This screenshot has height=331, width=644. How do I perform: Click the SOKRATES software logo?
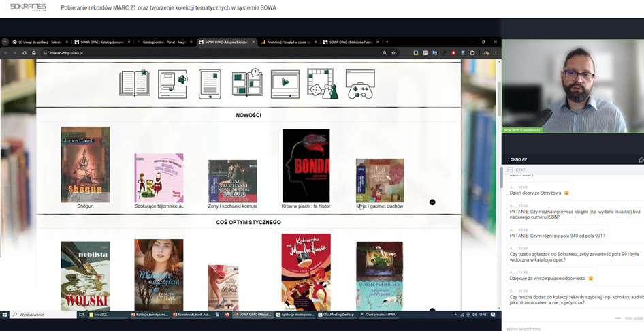click(x=28, y=7)
